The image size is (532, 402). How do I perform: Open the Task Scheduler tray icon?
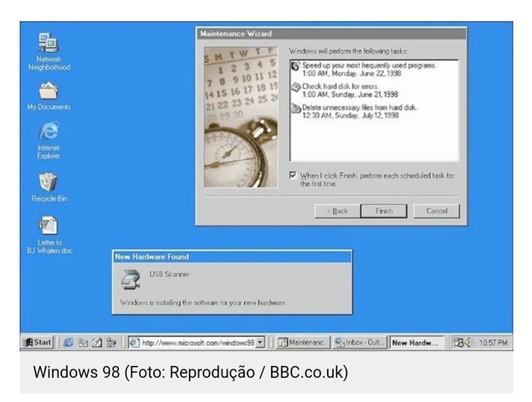pyautogui.click(x=458, y=343)
